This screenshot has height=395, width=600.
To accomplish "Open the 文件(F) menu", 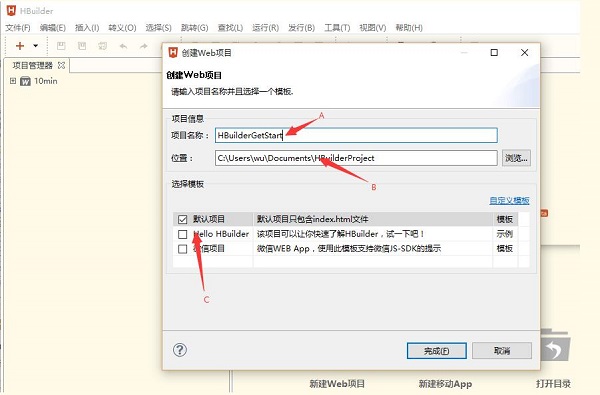I will [x=18, y=28].
